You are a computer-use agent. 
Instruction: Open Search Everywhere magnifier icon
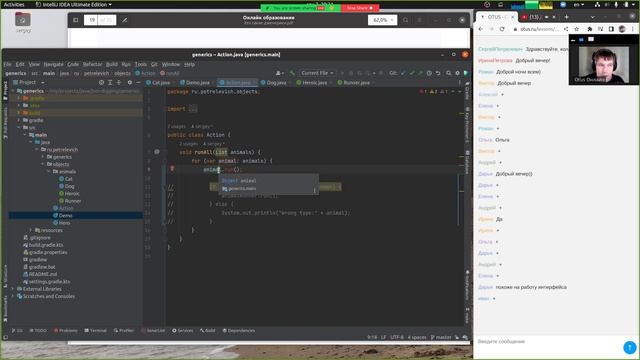tap(449, 73)
